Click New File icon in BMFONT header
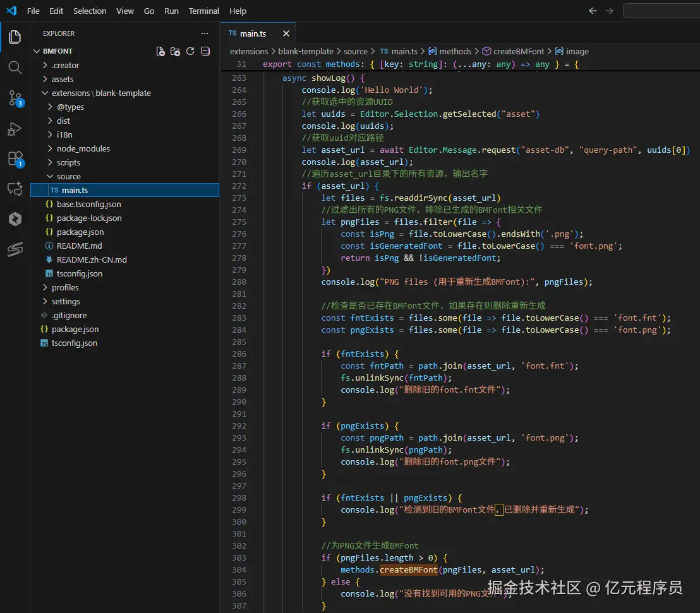This screenshot has height=613, width=700. click(160, 51)
